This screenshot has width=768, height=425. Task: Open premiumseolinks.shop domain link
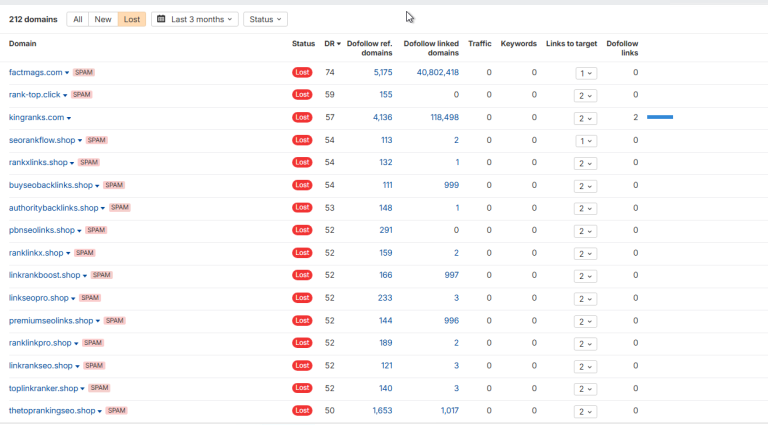pyautogui.click(x=51, y=321)
